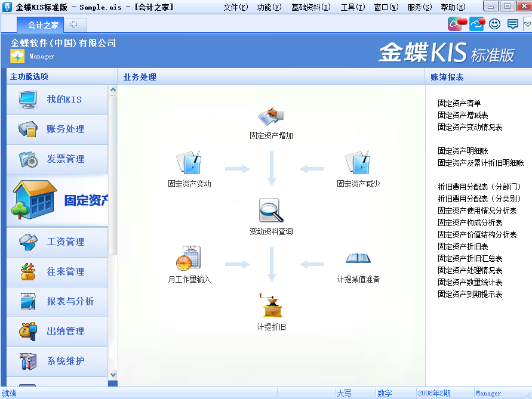
Task: Open the 工具(T) menu
Action: [x=353, y=7]
